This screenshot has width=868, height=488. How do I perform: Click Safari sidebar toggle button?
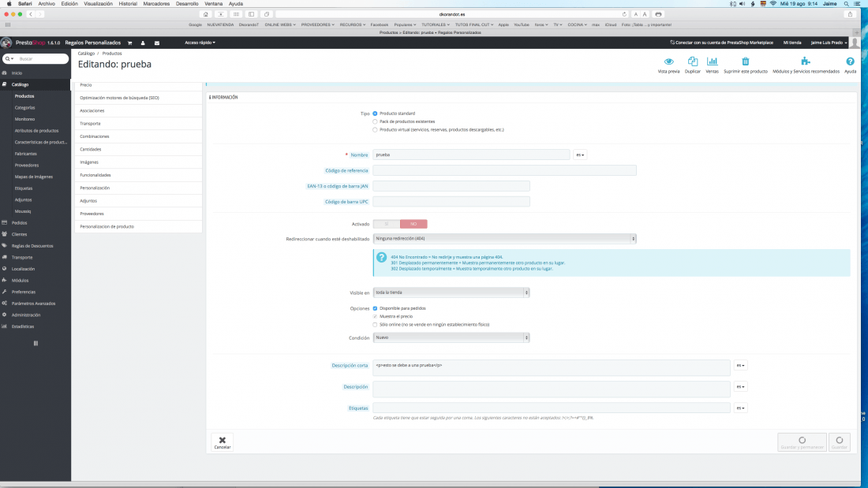coord(251,14)
